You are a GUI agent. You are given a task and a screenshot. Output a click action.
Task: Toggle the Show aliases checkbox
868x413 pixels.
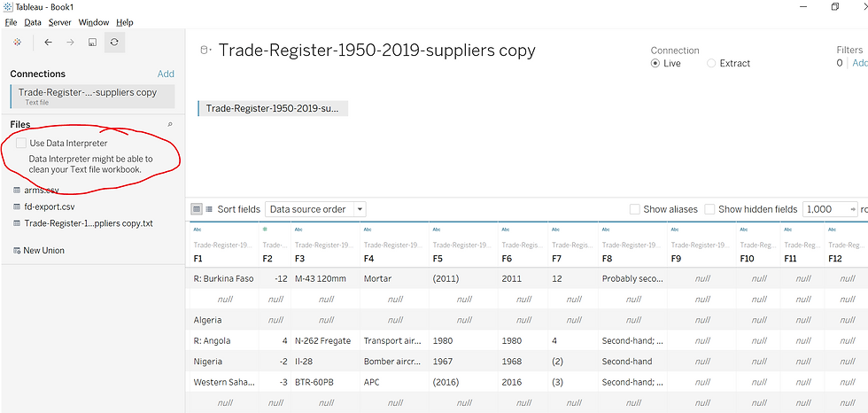tap(635, 209)
